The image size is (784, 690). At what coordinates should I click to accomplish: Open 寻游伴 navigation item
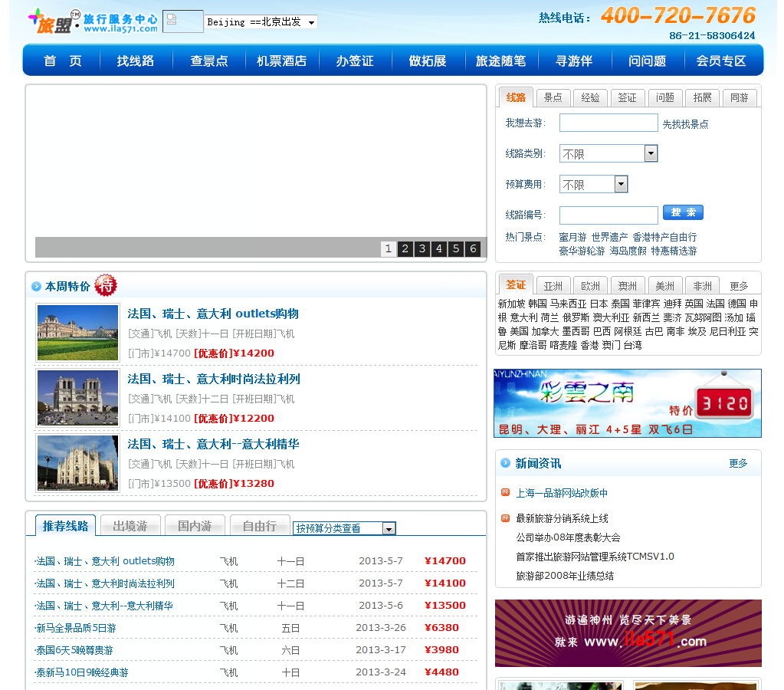point(574,61)
